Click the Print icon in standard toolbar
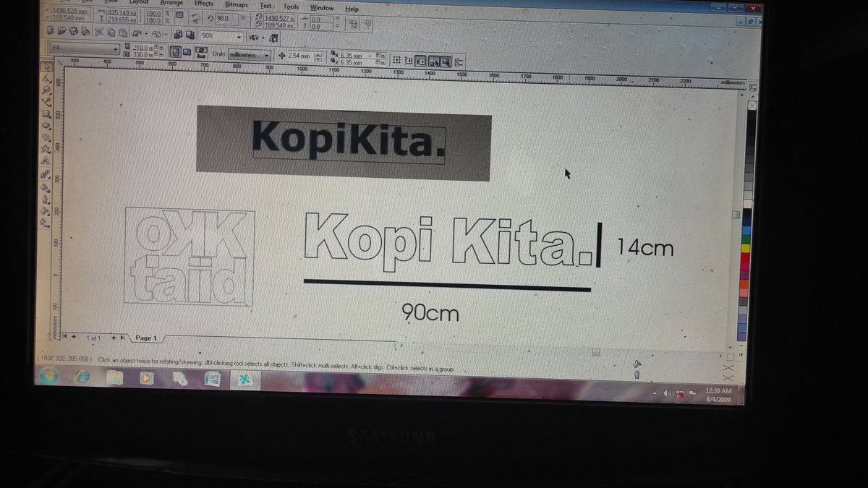The height and width of the screenshot is (488, 868). [x=85, y=31]
